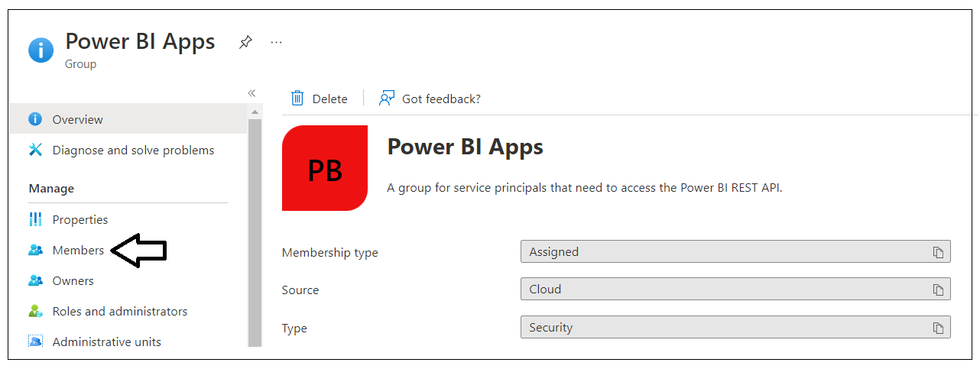Viewport: 980px width, 369px height.
Task: Click the sidebar scrollbar up arrow
Action: [255, 112]
